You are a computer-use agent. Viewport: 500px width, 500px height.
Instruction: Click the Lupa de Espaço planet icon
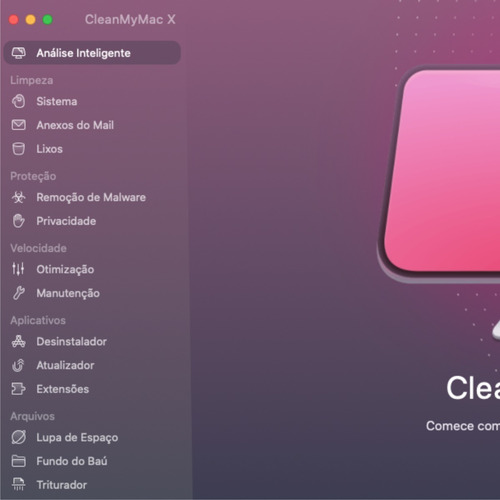point(19,437)
